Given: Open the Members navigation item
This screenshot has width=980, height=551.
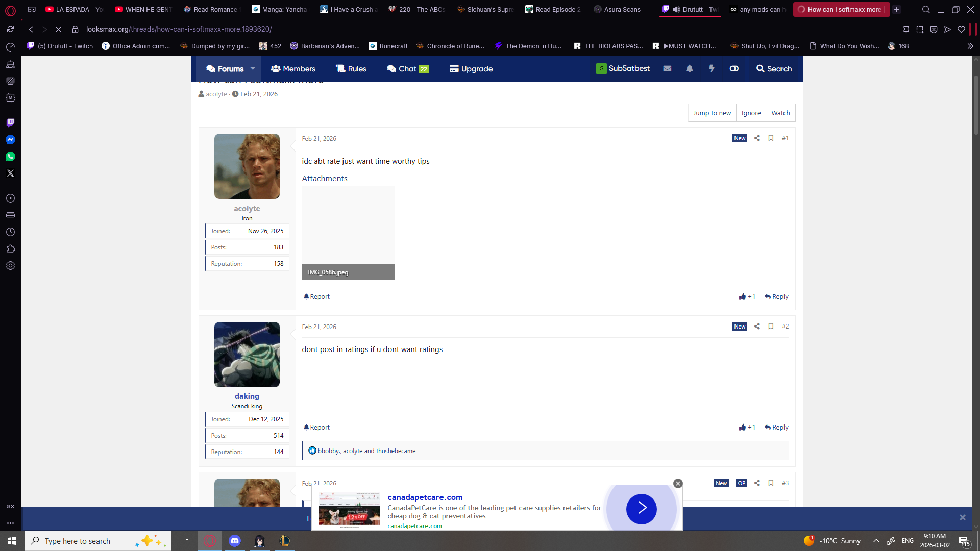Looking at the screenshot, I should pyautogui.click(x=293, y=69).
